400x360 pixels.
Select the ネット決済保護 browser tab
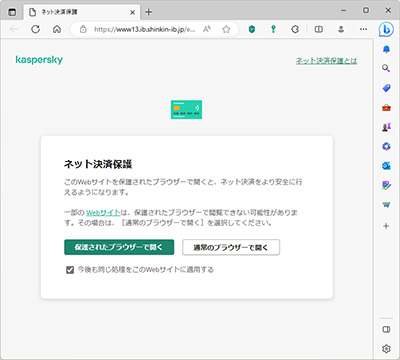click(81, 12)
